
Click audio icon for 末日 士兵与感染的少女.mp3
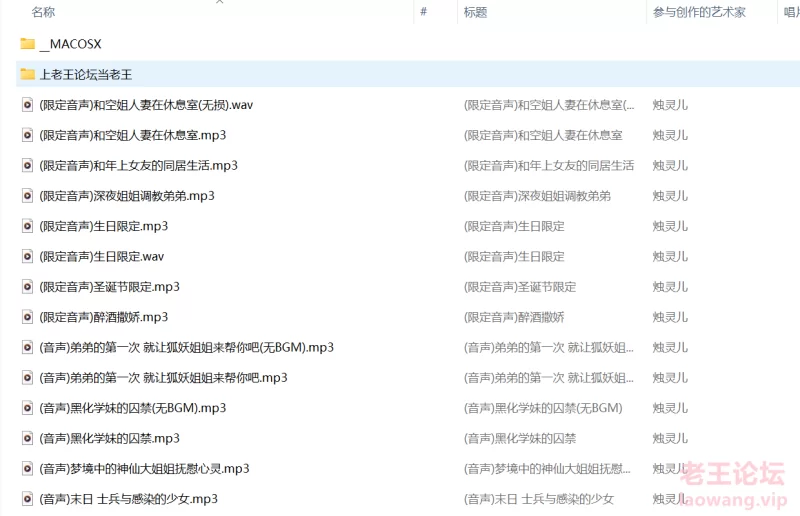point(28,499)
